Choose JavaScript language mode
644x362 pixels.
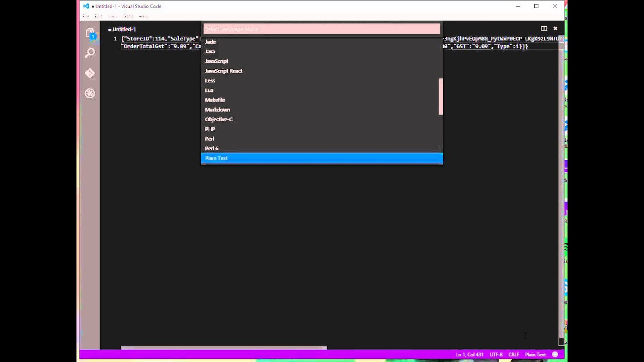[x=321, y=61]
